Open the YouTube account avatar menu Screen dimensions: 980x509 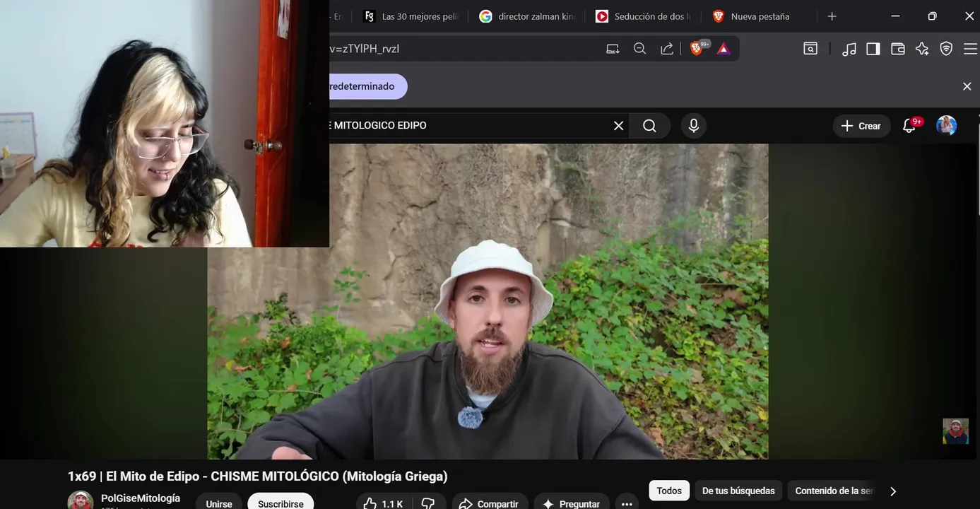pyautogui.click(x=946, y=126)
